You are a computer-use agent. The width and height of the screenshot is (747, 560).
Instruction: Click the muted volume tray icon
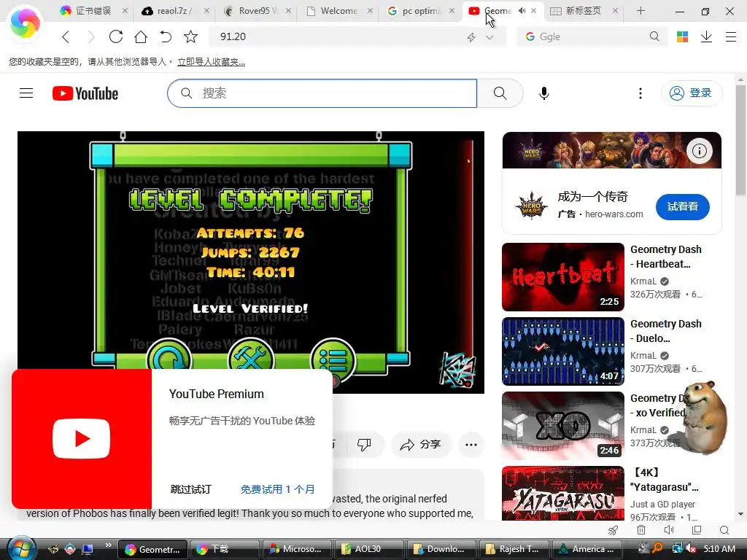(x=690, y=549)
